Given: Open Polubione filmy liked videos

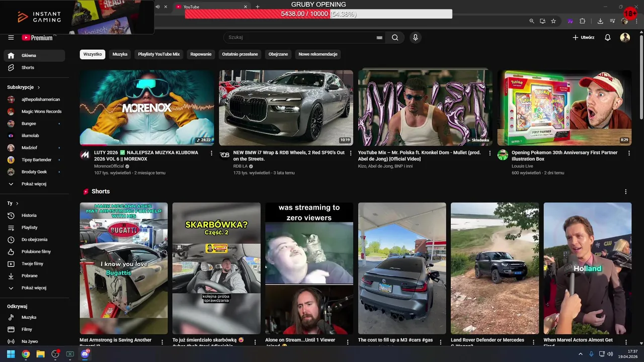Looking at the screenshot, I should [x=34, y=251].
